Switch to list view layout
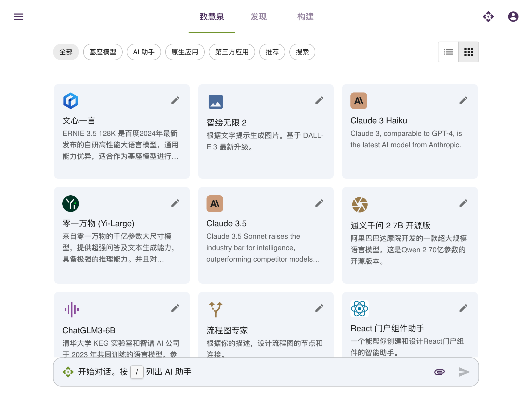The height and width of the screenshot is (399, 532). coord(448,52)
